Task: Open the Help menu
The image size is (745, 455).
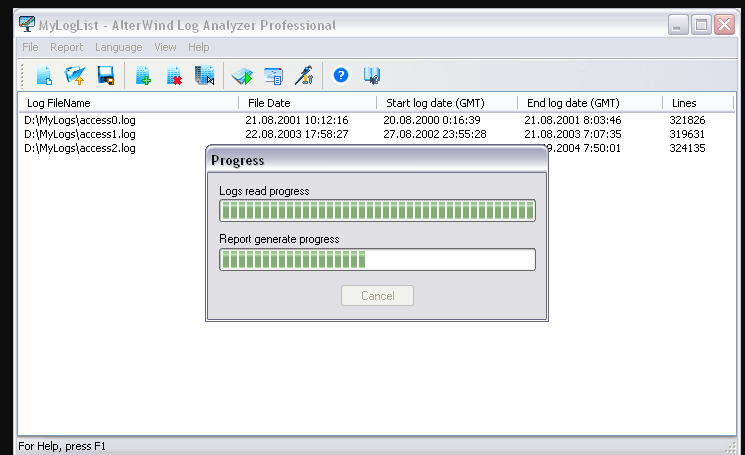Action: pos(199,47)
